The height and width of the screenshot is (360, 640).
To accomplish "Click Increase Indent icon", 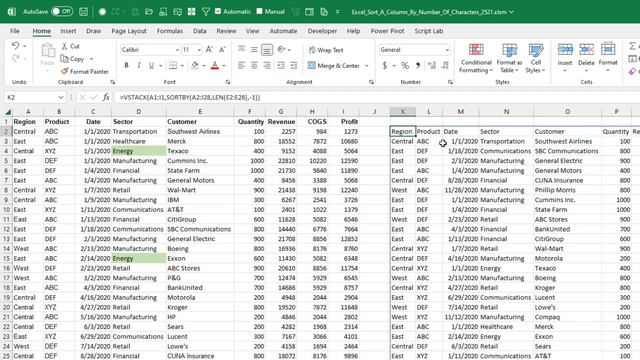I will (294, 65).
